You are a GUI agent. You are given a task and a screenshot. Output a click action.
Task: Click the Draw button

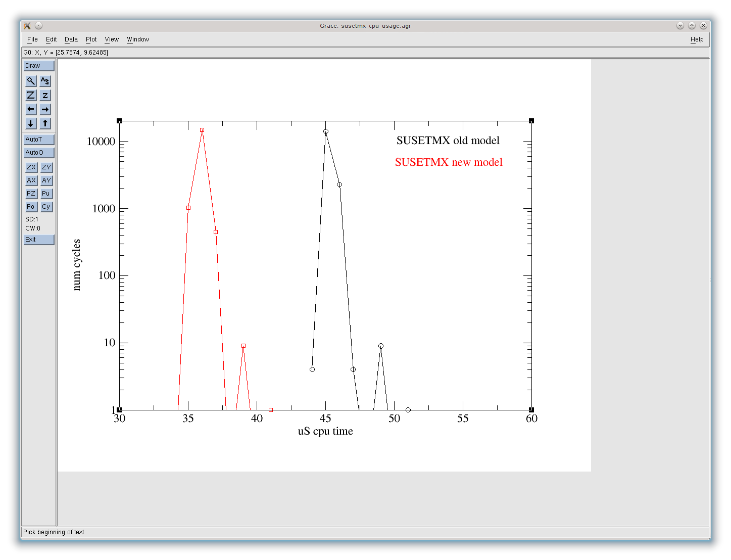pyautogui.click(x=39, y=66)
